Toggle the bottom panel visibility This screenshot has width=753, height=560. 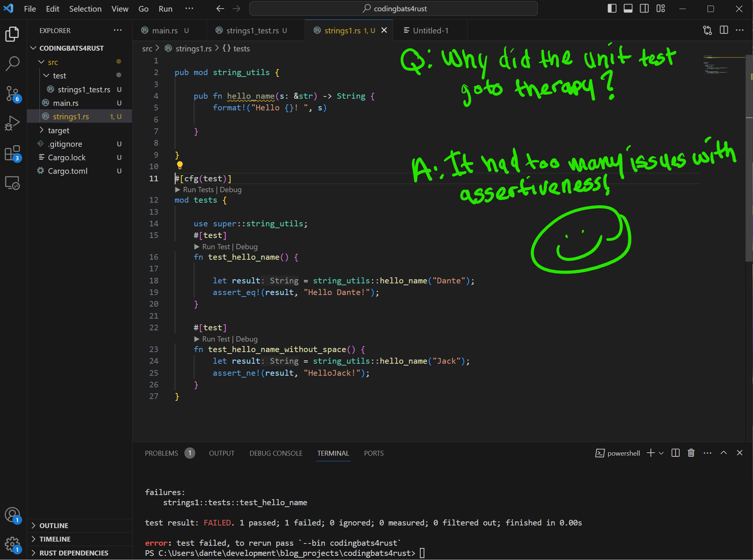(628, 9)
